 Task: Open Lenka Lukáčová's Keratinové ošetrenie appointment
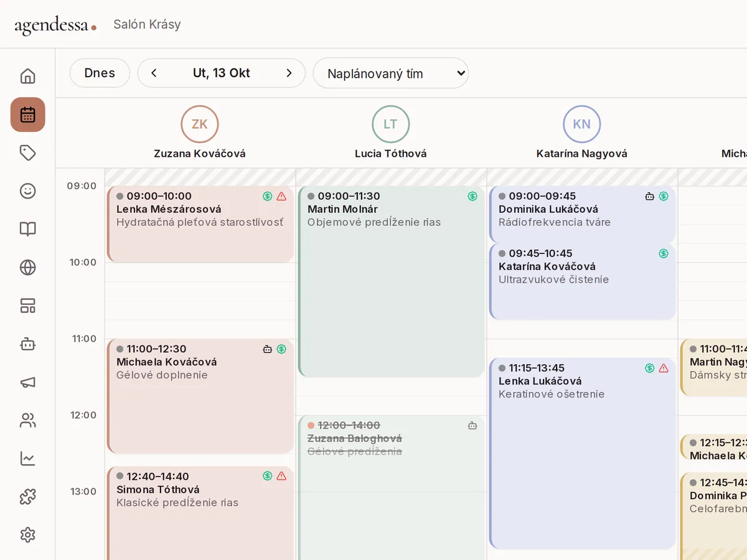pyautogui.click(x=583, y=454)
